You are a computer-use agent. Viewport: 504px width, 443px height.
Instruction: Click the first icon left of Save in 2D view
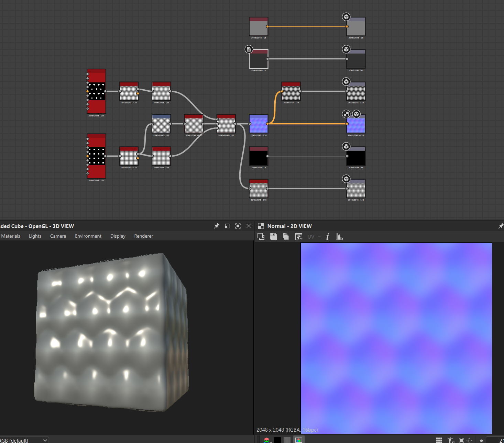pyautogui.click(x=261, y=237)
